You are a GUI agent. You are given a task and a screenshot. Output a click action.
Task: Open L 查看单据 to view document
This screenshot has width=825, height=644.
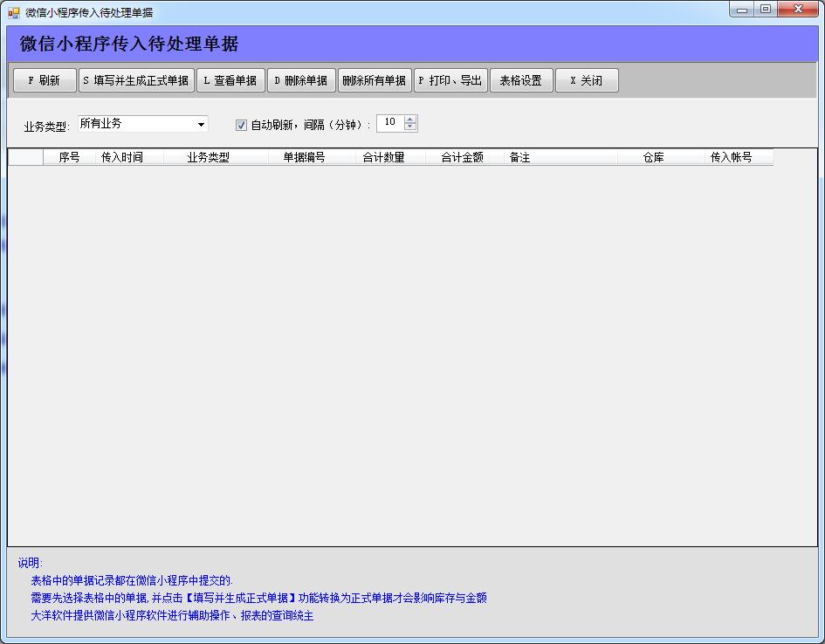[x=230, y=80]
